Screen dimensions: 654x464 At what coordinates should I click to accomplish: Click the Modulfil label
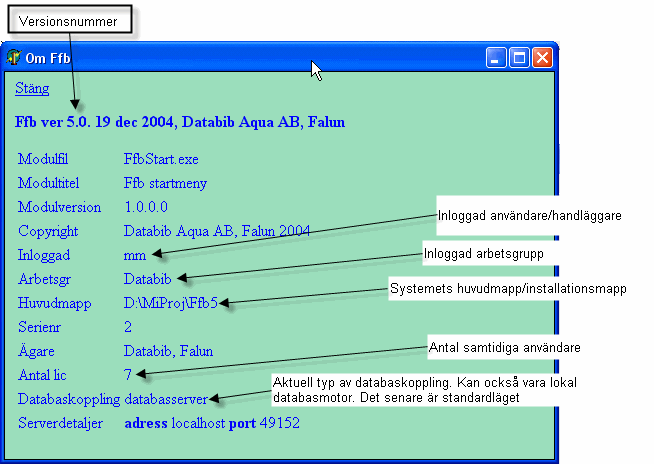coord(43,159)
